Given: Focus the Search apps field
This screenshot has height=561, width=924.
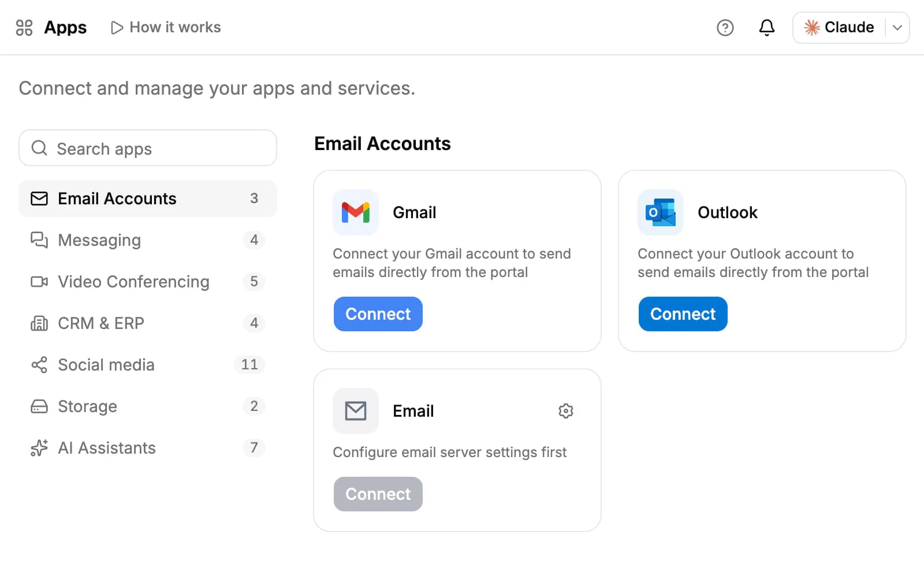Looking at the screenshot, I should pos(148,148).
